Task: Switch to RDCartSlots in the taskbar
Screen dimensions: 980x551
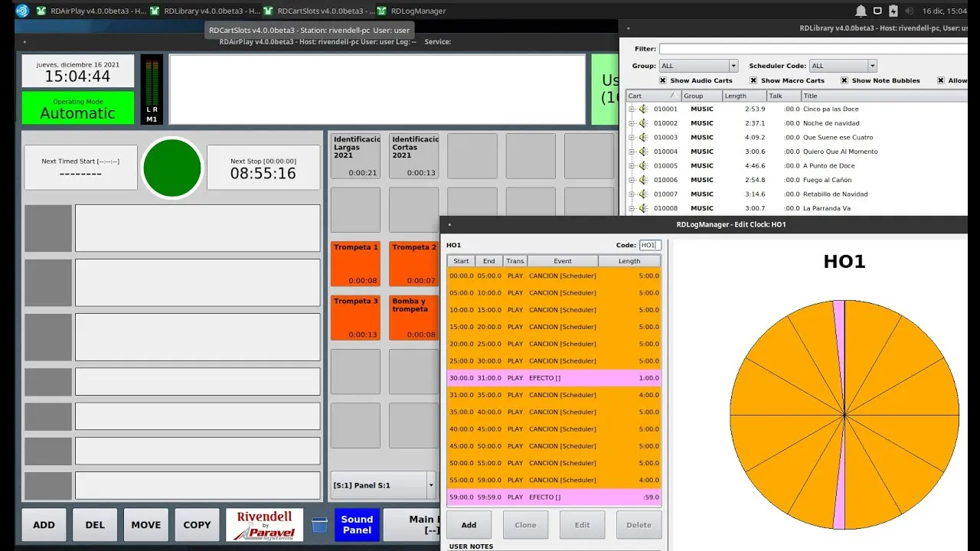Action: tap(318, 11)
